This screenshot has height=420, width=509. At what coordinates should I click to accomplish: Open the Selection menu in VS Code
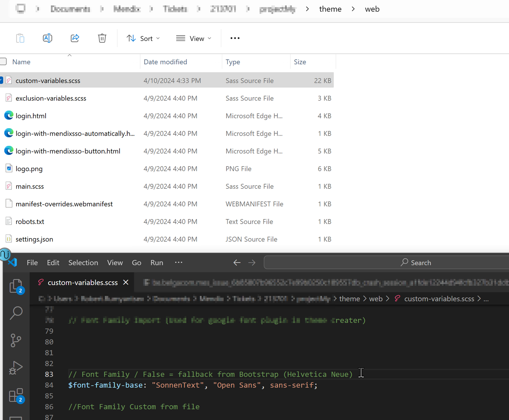tap(83, 263)
